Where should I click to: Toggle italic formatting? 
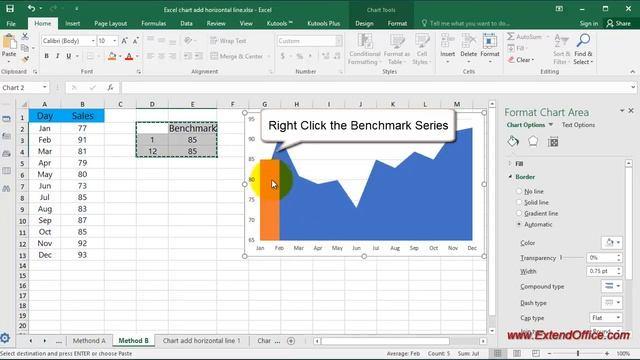coord(58,56)
